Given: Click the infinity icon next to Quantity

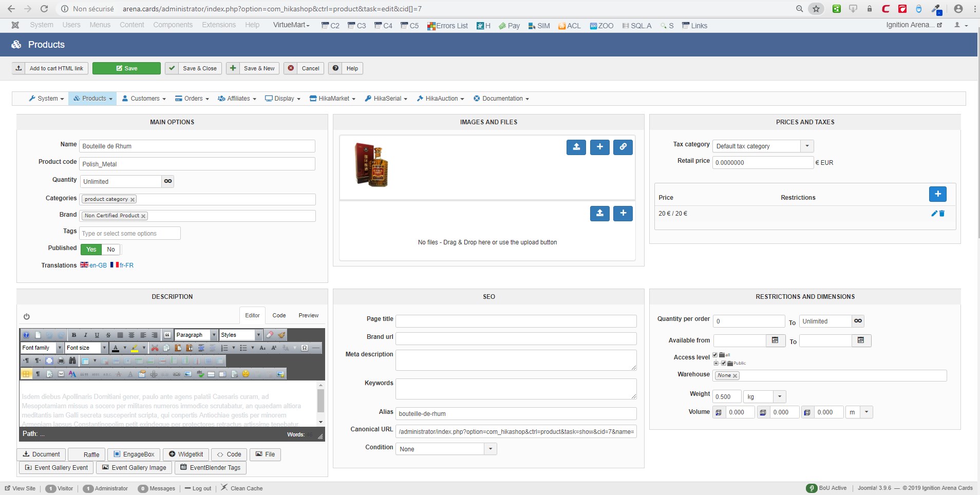Looking at the screenshot, I should [168, 181].
